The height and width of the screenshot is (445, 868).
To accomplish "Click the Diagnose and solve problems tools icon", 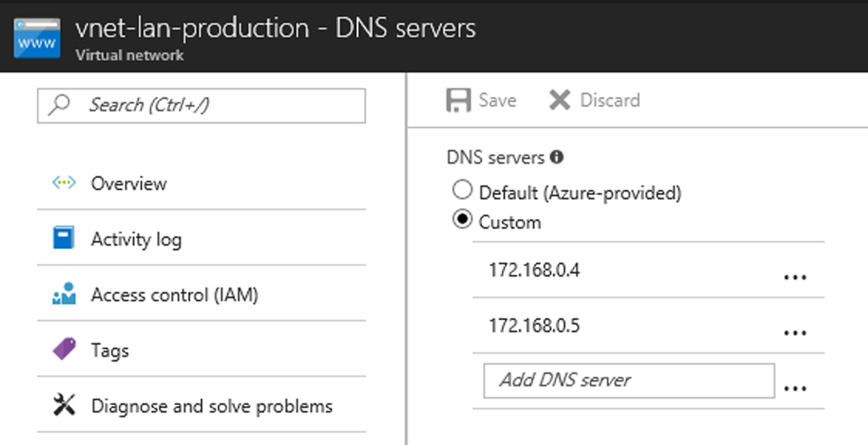I will pos(63,405).
